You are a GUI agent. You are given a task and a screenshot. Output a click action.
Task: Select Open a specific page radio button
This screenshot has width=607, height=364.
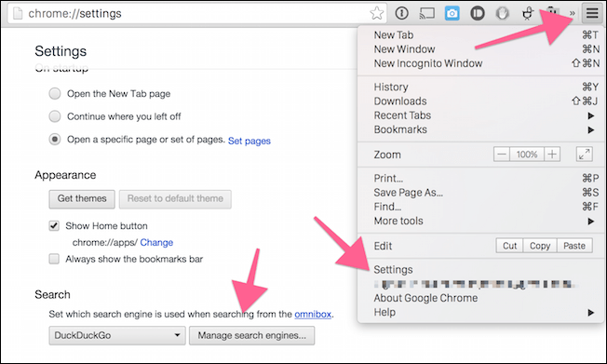pyautogui.click(x=55, y=139)
